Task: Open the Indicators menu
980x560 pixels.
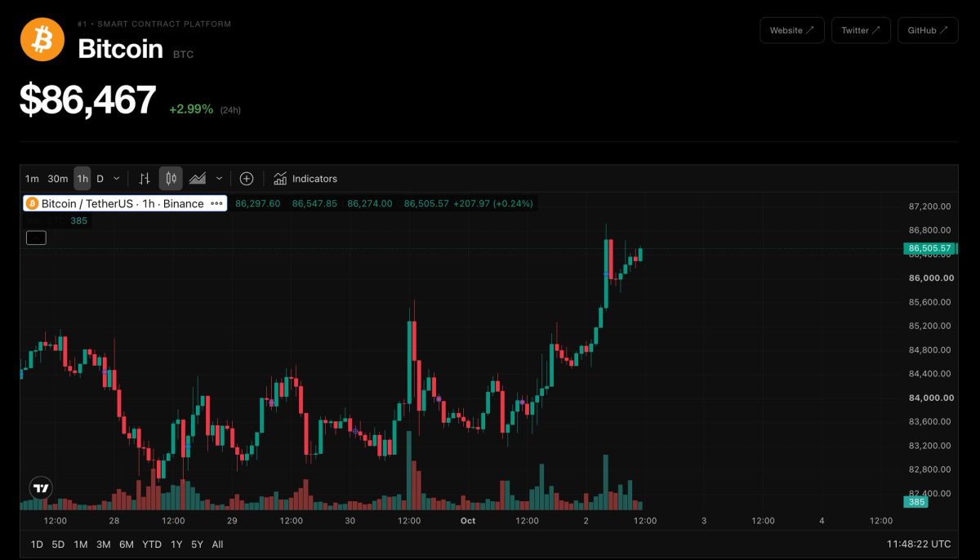Action: click(305, 178)
